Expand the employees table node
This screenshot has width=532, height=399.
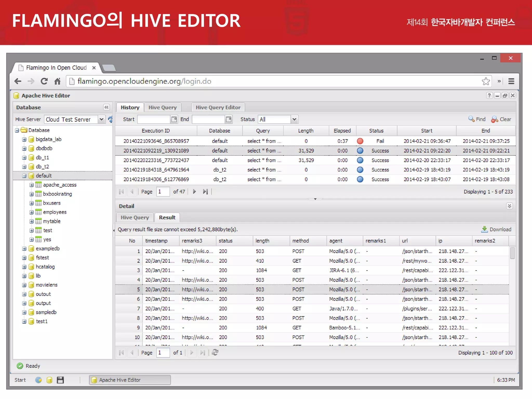pos(31,212)
